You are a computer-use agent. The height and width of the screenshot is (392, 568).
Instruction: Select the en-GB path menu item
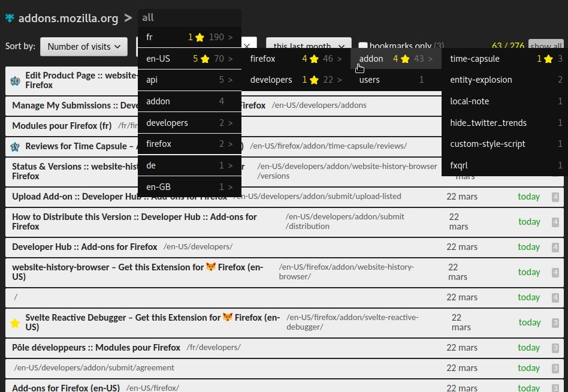tap(189, 187)
